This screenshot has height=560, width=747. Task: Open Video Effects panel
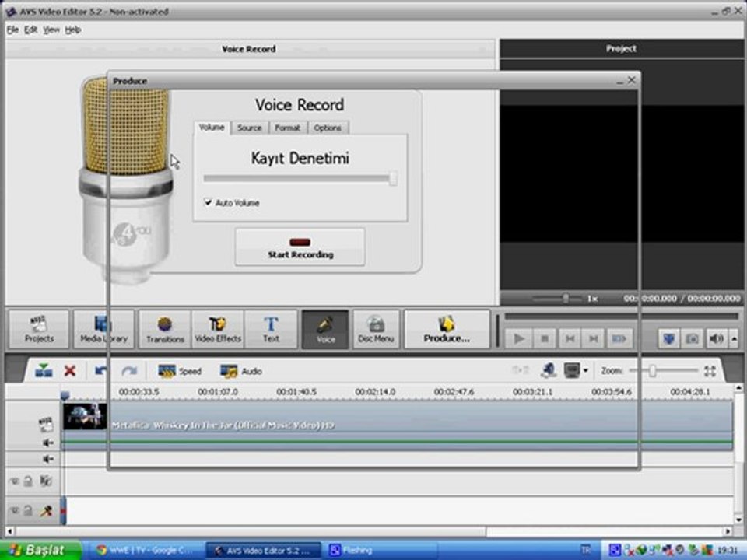pos(218,330)
